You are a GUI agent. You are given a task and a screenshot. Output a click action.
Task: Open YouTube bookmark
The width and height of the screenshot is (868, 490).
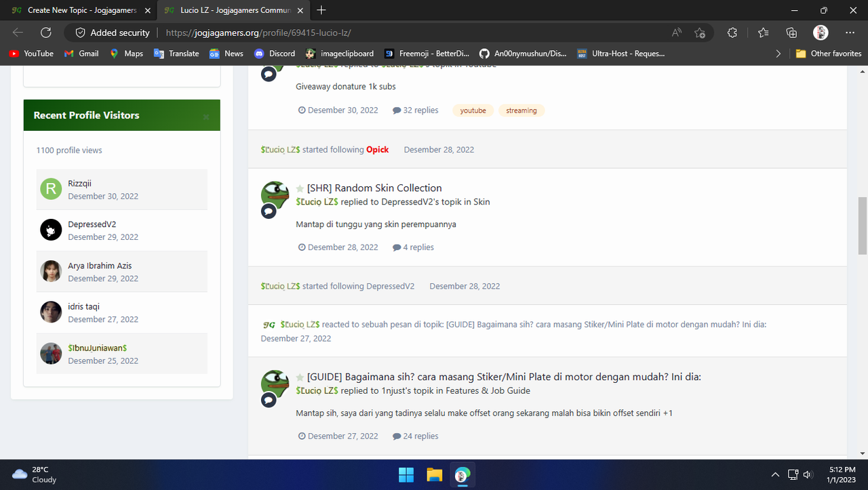31,54
